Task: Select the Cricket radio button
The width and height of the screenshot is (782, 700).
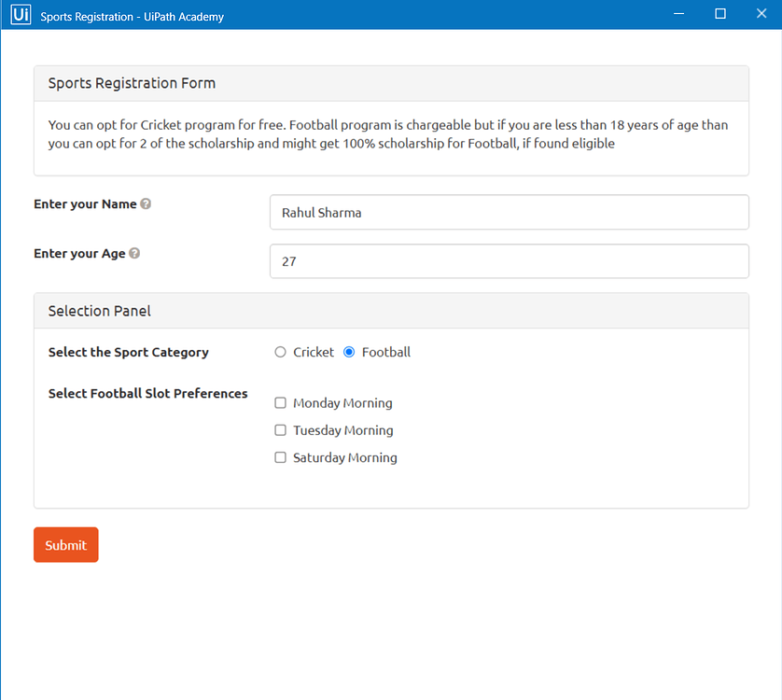Action: (x=280, y=352)
